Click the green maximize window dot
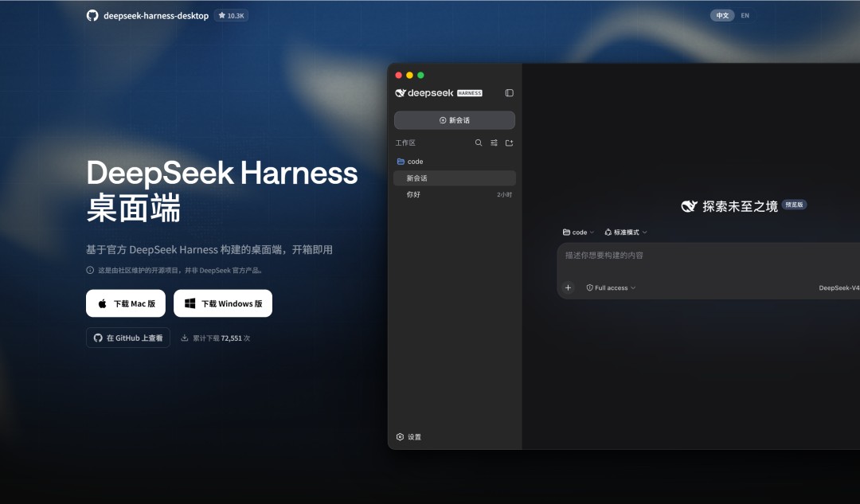 420,75
